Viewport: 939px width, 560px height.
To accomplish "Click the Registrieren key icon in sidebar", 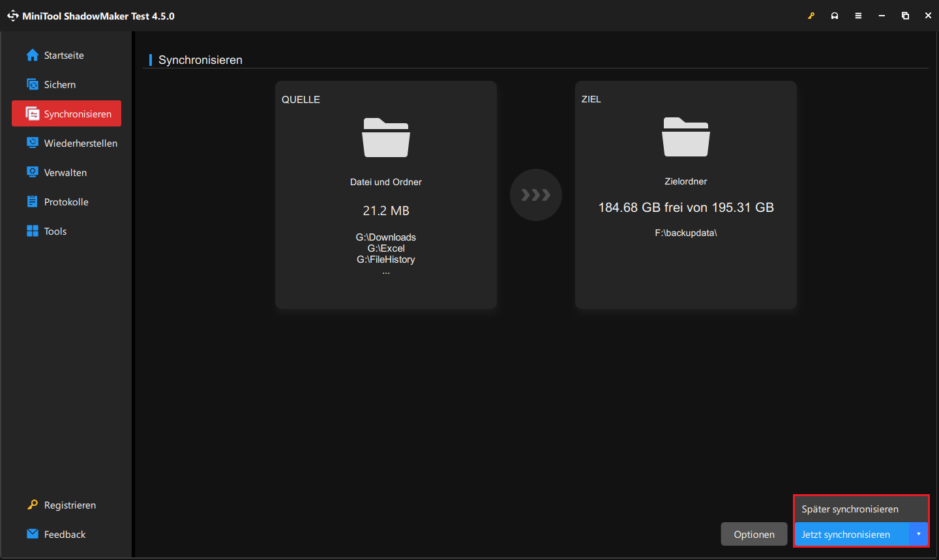I will [x=33, y=505].
